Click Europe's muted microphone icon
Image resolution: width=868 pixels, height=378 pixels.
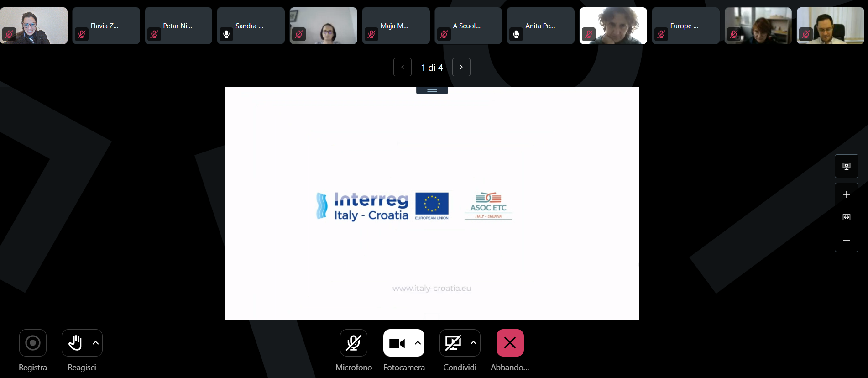click(x=661, y=34)
